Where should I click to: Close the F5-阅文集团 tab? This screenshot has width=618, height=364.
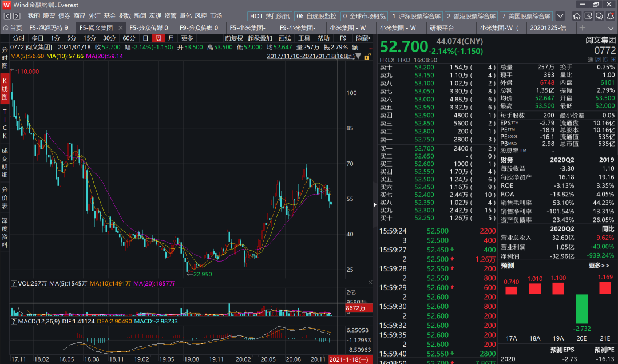pyautogui.click(x=121, y=28)
